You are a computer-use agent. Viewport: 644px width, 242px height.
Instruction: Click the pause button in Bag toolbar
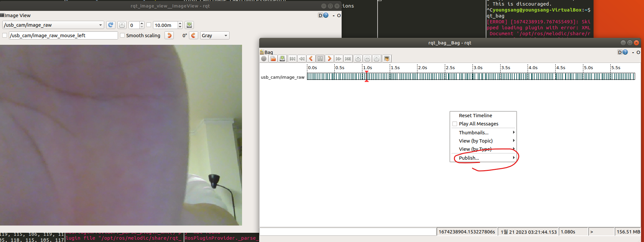320,59
